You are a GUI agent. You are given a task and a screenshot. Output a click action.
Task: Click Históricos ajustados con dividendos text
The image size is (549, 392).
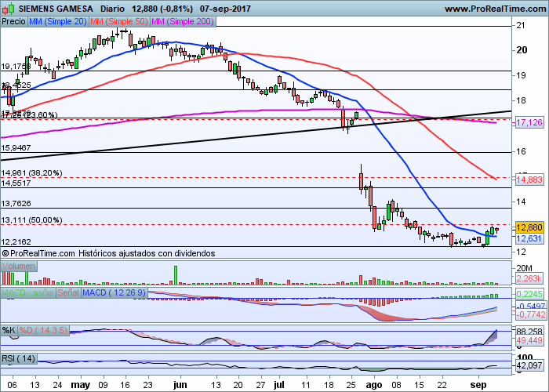(147, 253)
